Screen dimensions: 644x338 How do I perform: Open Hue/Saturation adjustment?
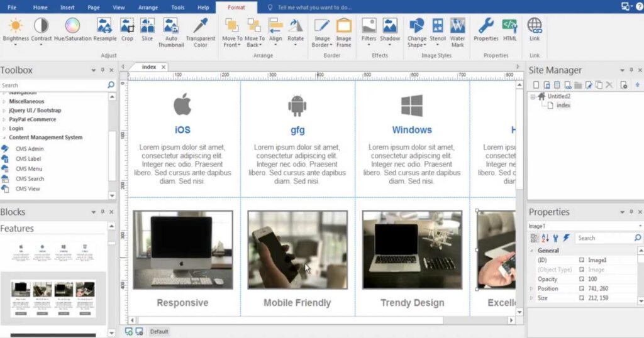coord(72,30)
